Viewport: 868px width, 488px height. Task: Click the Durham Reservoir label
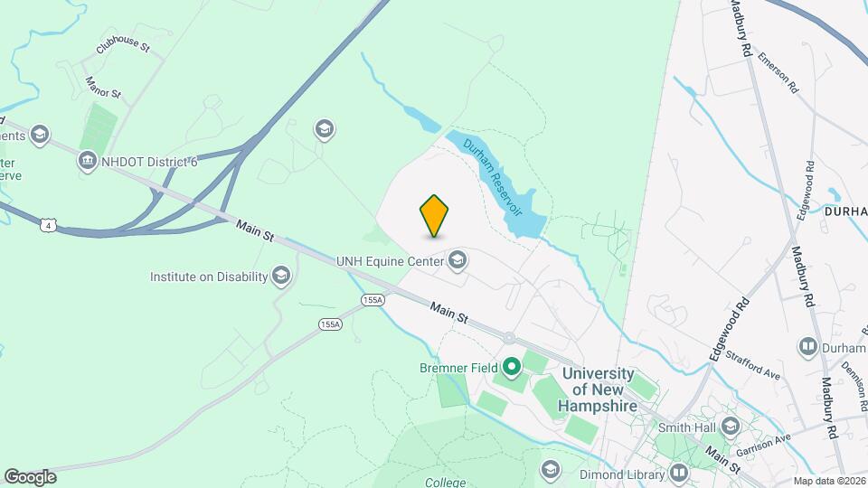click(492, 177)
